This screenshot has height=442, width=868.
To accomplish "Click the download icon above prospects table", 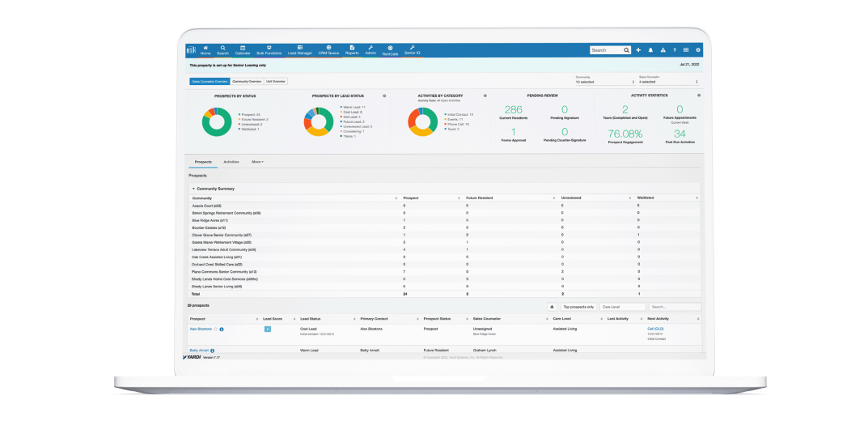I will (x=551, y=307).
